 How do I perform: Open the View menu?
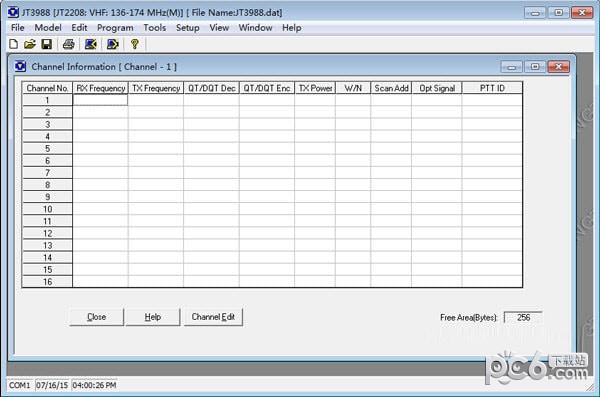(219, 28)
